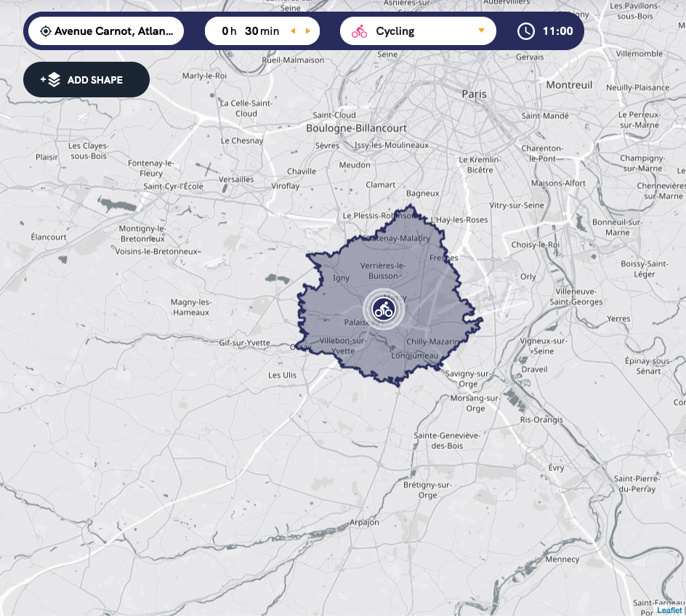Click the Brétigny-sur-Orge map label
Image resolution: width=686 pixels, height=616 pixels.
click(x=427, y=490)
